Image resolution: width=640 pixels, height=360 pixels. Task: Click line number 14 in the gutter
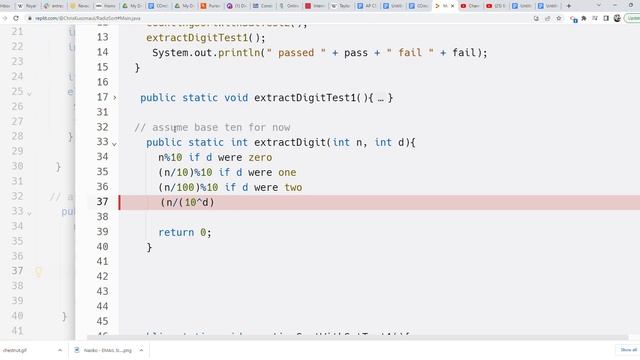tap(102, 52)
